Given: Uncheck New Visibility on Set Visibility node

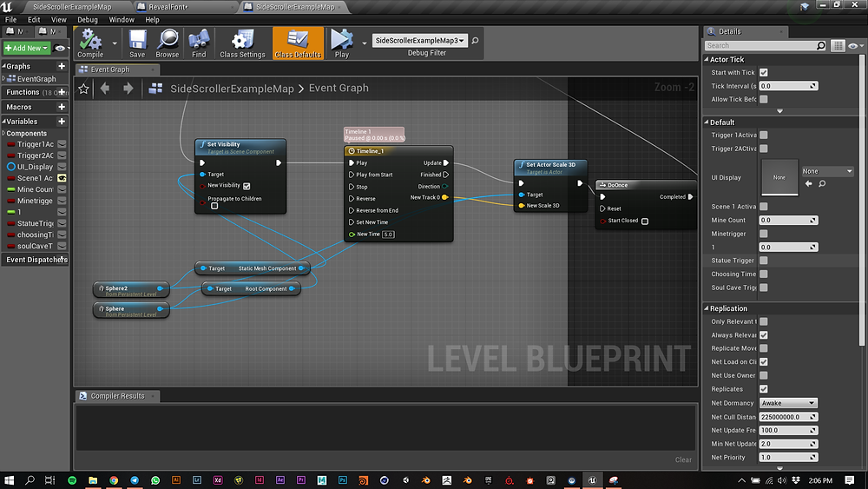Looking at the screenshot, I should [x=247, y=186].
